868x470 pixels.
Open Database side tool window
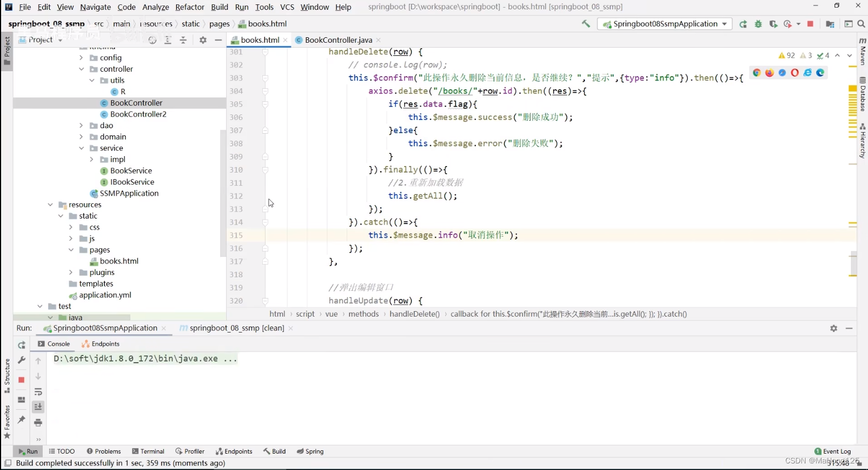(x=863, y=94)
